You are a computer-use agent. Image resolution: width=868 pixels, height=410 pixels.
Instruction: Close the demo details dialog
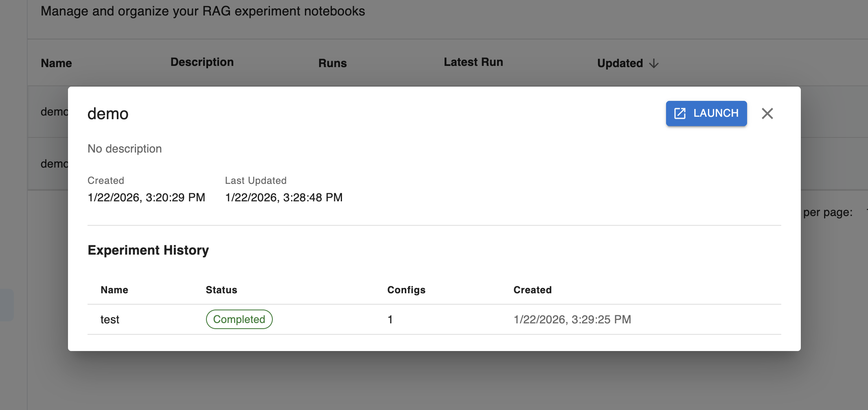click(x=767, y=113)
